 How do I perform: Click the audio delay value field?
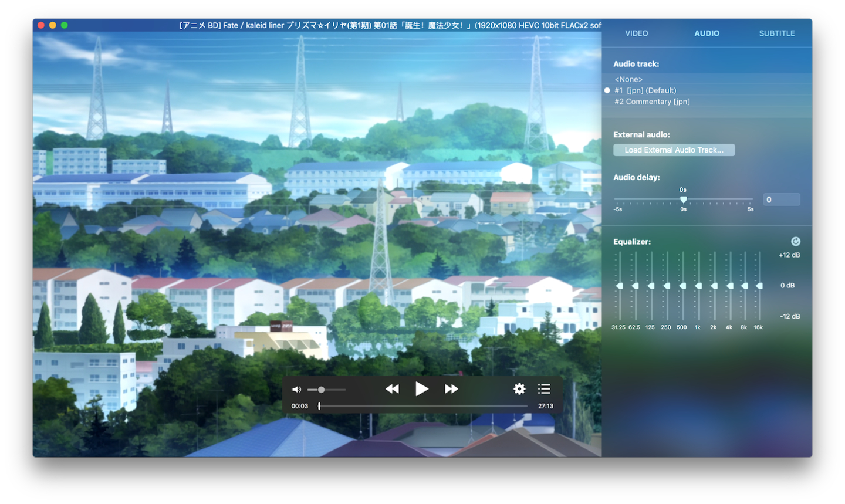(x=781, y=199)
